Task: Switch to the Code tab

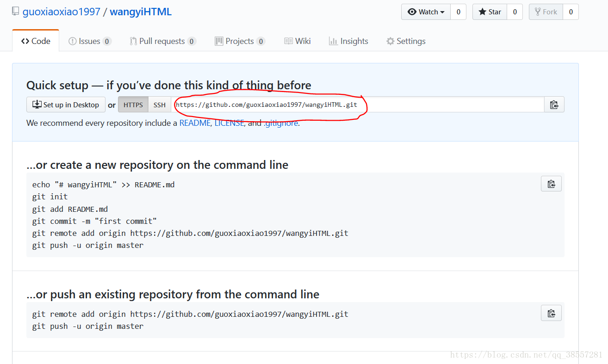Action: (x=36, y=41)
